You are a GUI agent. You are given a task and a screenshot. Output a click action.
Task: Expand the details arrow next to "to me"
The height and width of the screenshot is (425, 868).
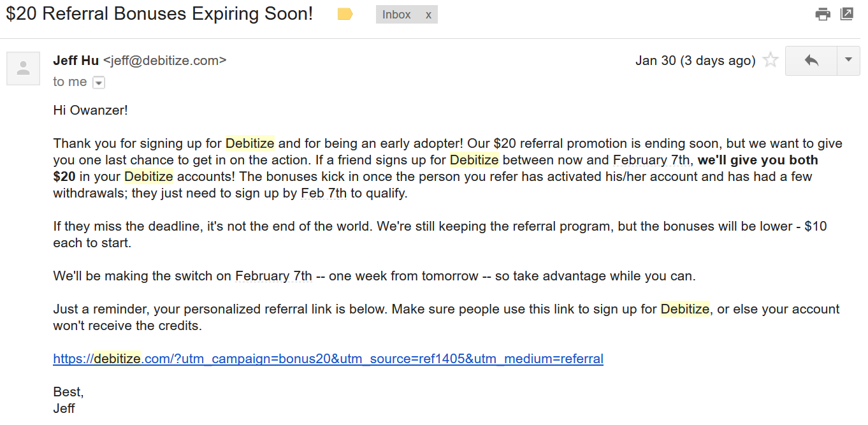click(99, 82)
